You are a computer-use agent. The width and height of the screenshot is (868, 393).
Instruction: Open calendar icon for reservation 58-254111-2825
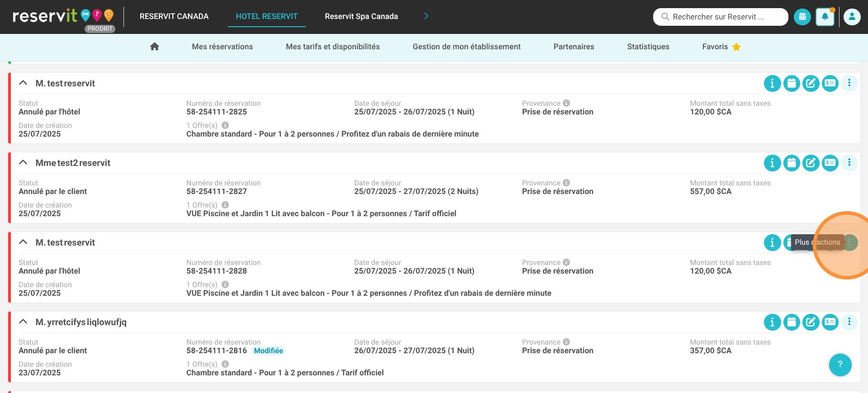coord(792,83)
